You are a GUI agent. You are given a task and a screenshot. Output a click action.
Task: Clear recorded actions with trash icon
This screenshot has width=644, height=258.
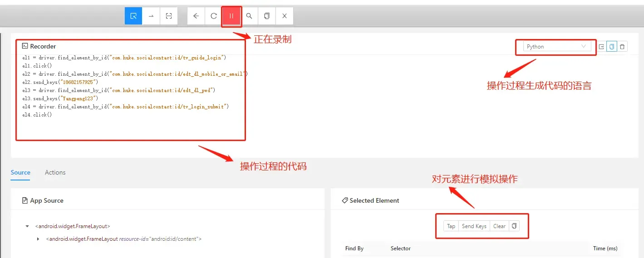(622, 47)
